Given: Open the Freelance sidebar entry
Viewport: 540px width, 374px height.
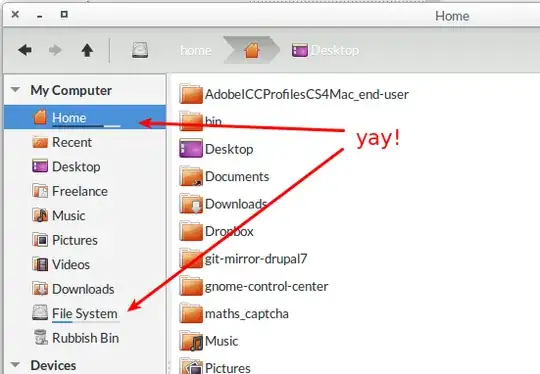Looking at the screenshot, I should [80, 191].
